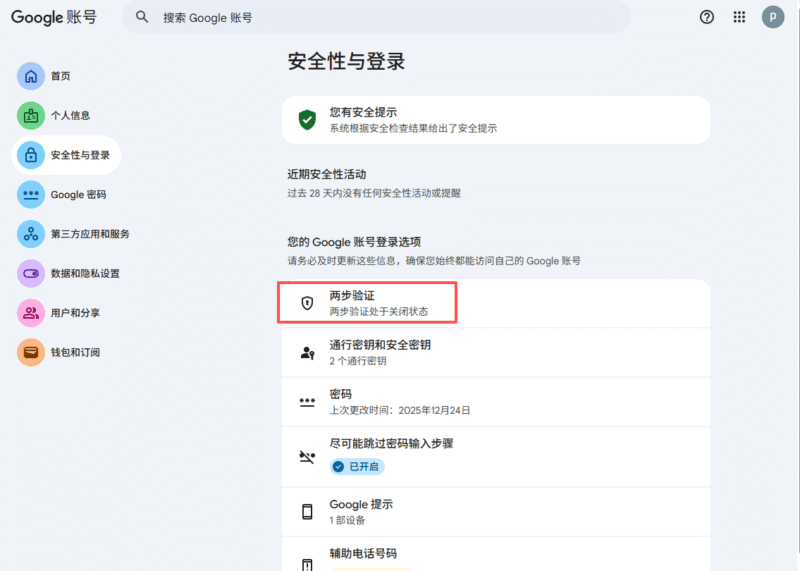Open 个人信息 in the sidebar

click(70, 115)
